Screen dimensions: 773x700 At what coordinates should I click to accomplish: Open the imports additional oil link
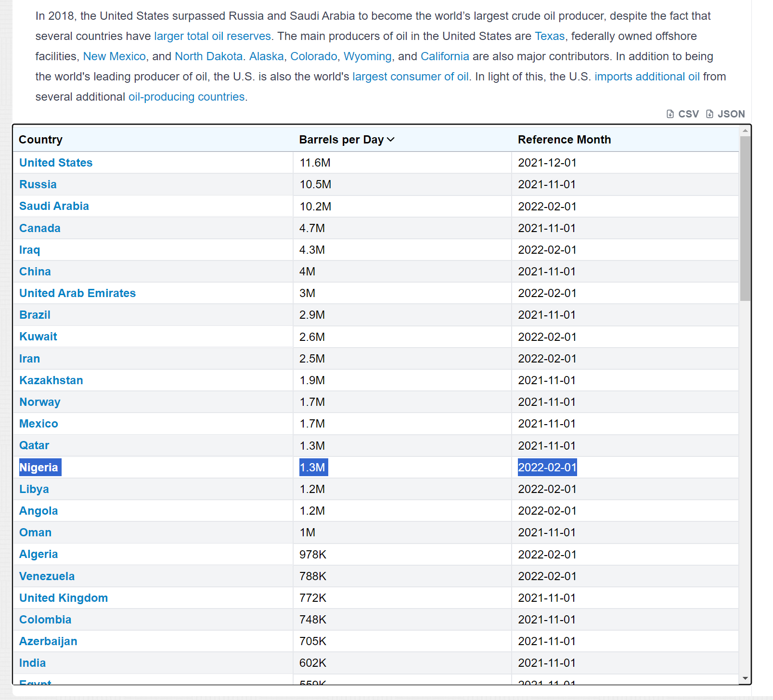point(647,77)
